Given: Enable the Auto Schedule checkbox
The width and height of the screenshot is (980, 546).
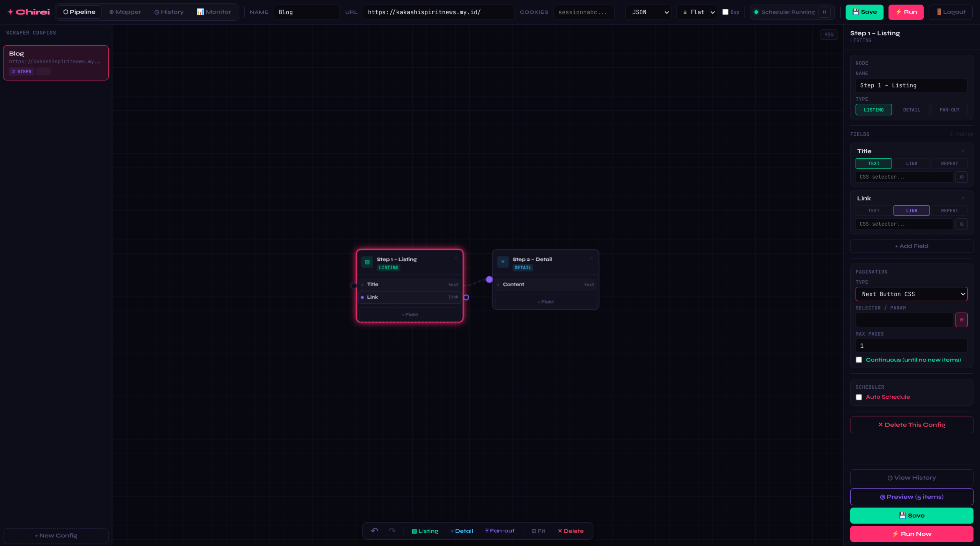Looking at the screenshot, I should (859, 397).
